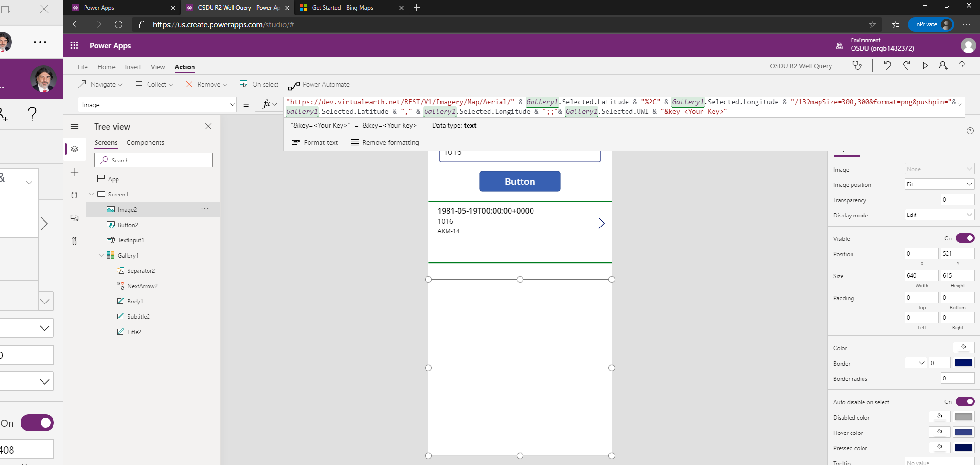Open the account profile avatar
Image resolution: width=980 pixels, height=465 pixels.
pyautogui.click(x=968, y=45)
